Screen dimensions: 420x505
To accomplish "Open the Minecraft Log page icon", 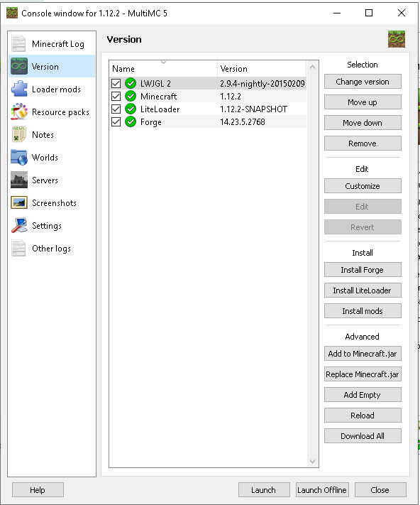I will [x=18, y=43].
